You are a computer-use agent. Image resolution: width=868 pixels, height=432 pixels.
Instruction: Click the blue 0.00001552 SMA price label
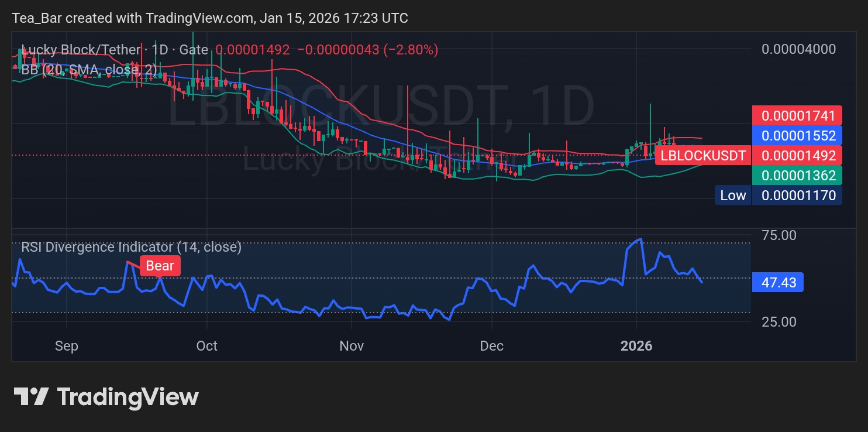pos(797,135)
